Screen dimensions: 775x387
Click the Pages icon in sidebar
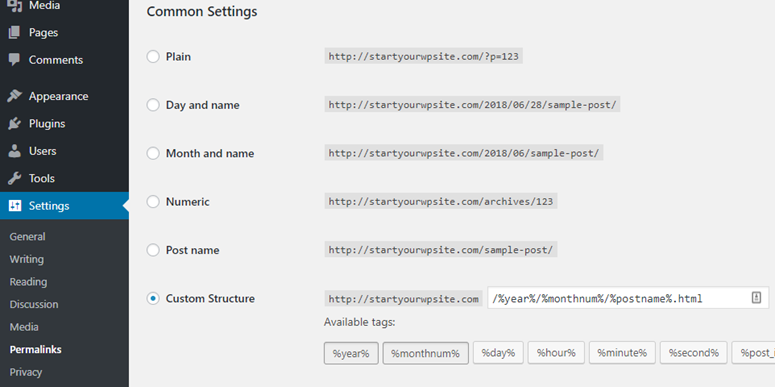click(x=15, y=33)
